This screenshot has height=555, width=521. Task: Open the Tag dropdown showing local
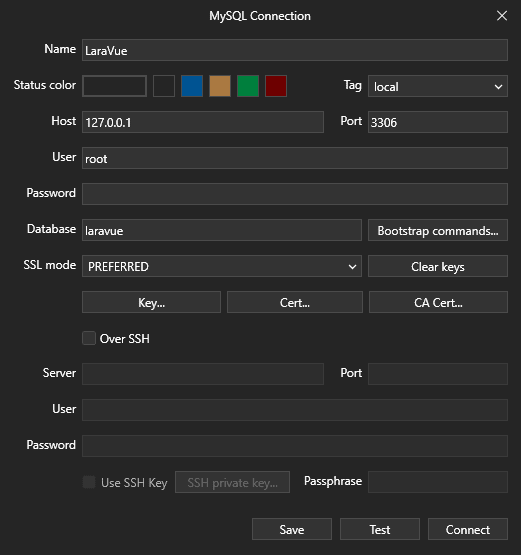[x=438, y=86]
